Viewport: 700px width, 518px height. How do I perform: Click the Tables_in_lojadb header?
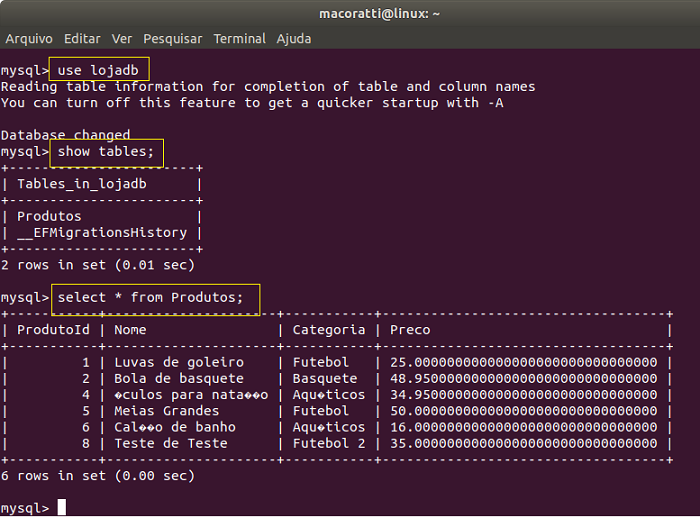point(82,184)
